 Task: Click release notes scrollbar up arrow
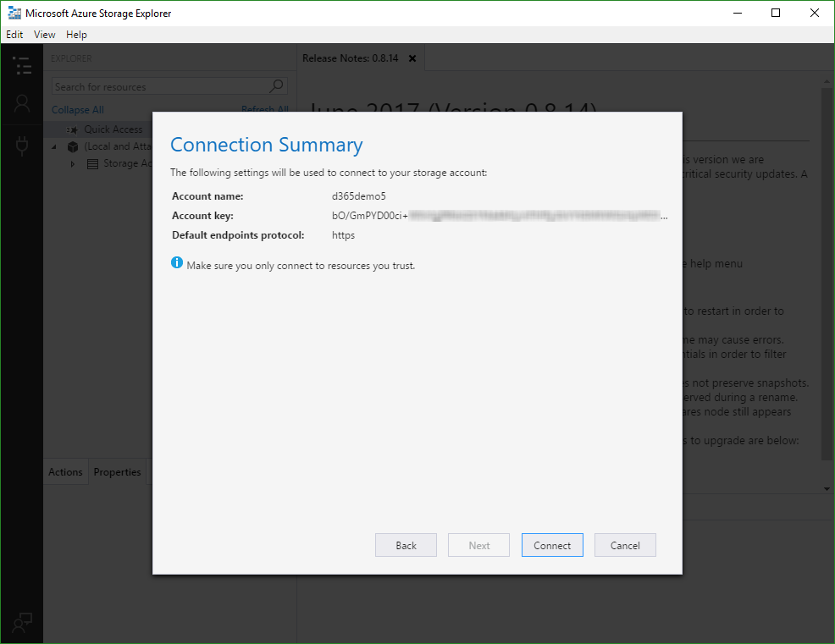(827, 82)
